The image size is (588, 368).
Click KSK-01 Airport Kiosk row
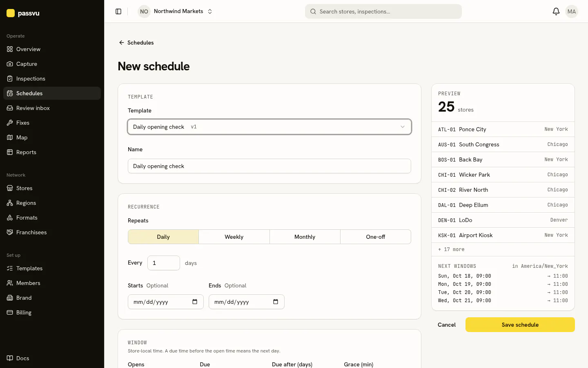point(503,235)
